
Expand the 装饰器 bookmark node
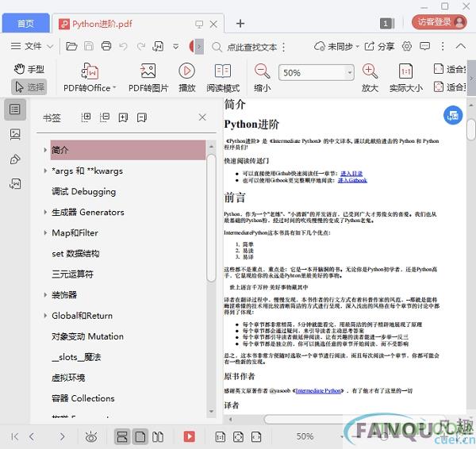click(x=45, y=295)
